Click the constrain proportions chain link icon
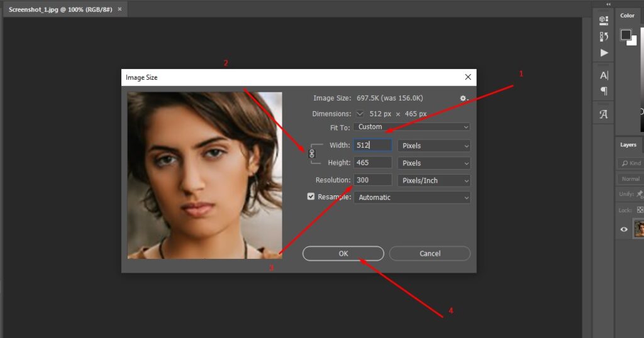Screen dimensions: 644x338 [x=312, y=154]
